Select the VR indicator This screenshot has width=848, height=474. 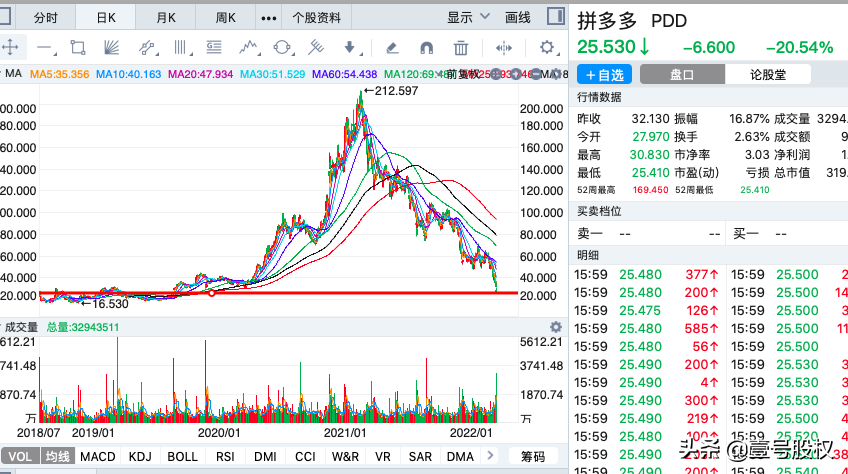pyautogui.click(x=383, y=456)
